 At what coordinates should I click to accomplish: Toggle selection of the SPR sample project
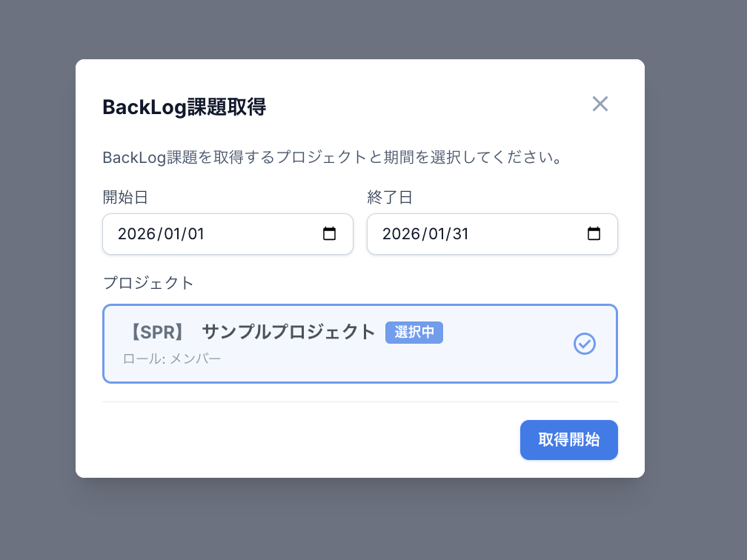coord(359,344)
